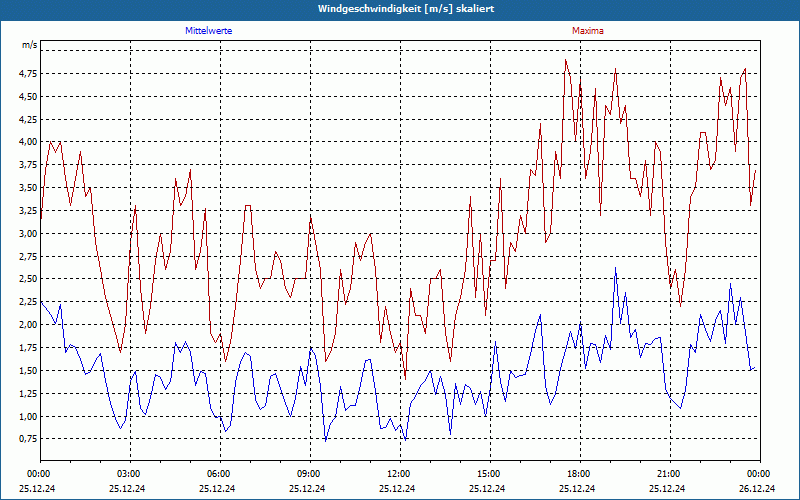Click the 18:00 time axis label
Image resolution: width=800 pixels, height=500 pixels.
579,474
